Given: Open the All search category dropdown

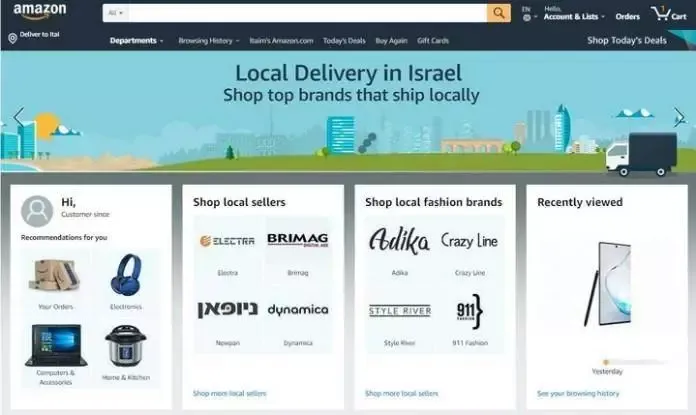Looking at the screenshot, I should tap(115, 13).
